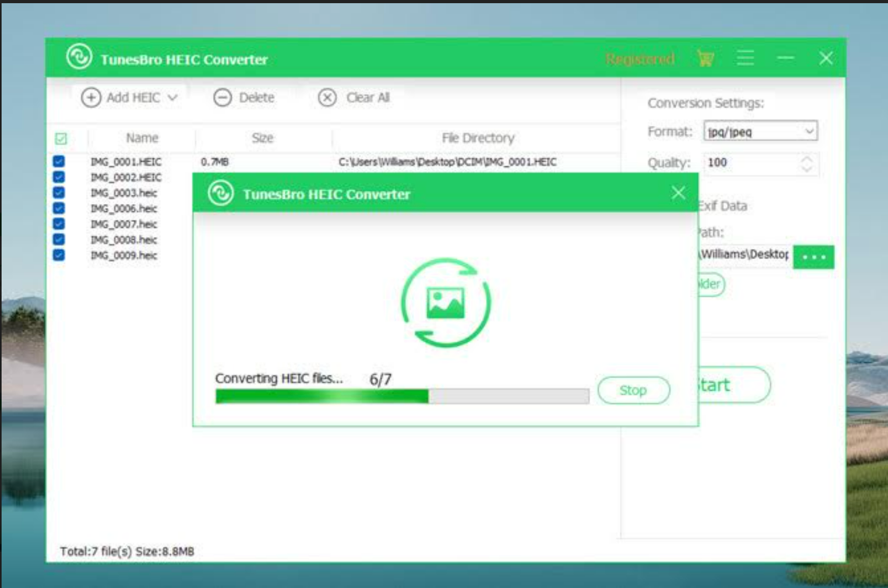Click the converting image icon in dialog

446,303
